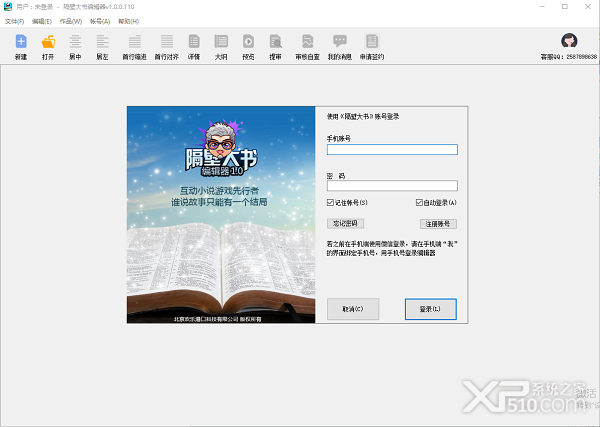This screenshot has height=427, width=600.
Task: Click the 注册帐号 register account button
Action: tap(438, 224)
